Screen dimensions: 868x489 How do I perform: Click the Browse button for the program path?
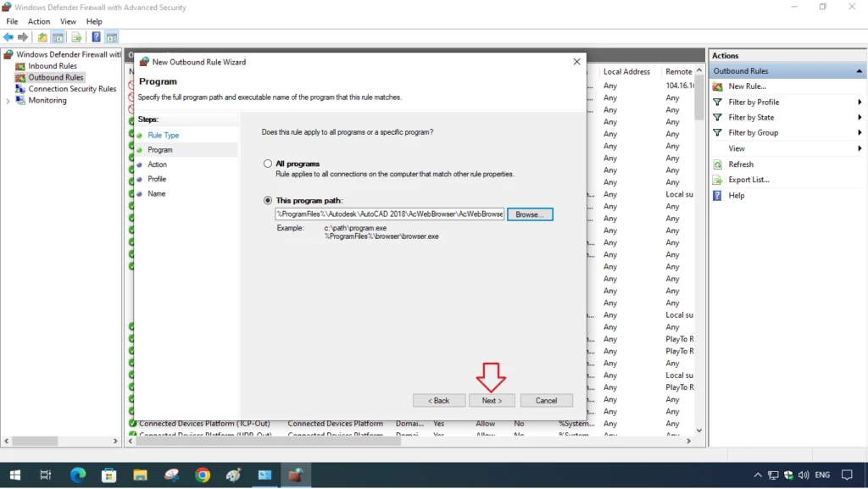pyautogui.click(x=530, y=214)
